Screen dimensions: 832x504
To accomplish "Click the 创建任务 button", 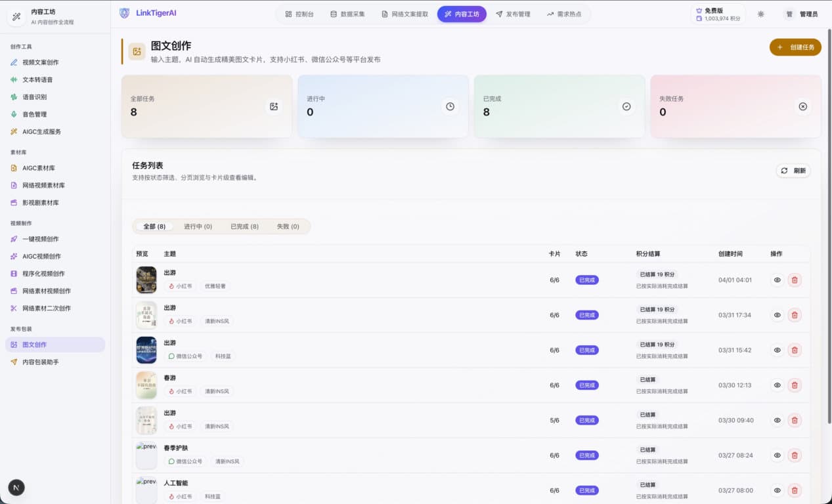I will [x=795, y=47].
